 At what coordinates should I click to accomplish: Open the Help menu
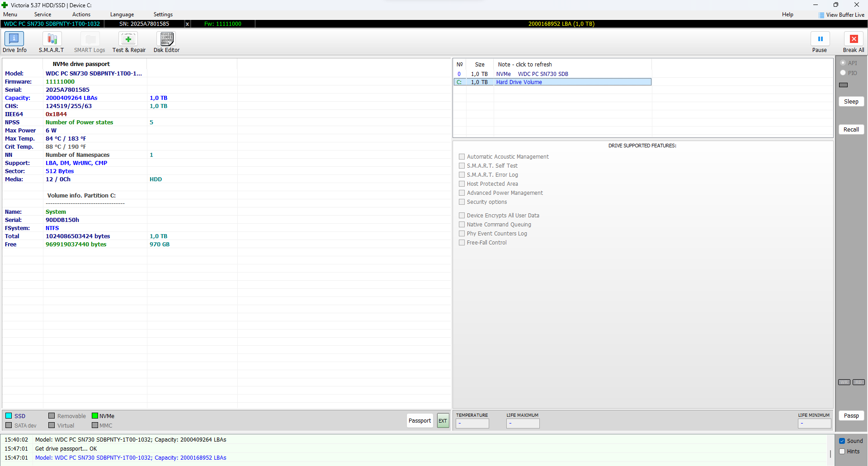(788, 14)
